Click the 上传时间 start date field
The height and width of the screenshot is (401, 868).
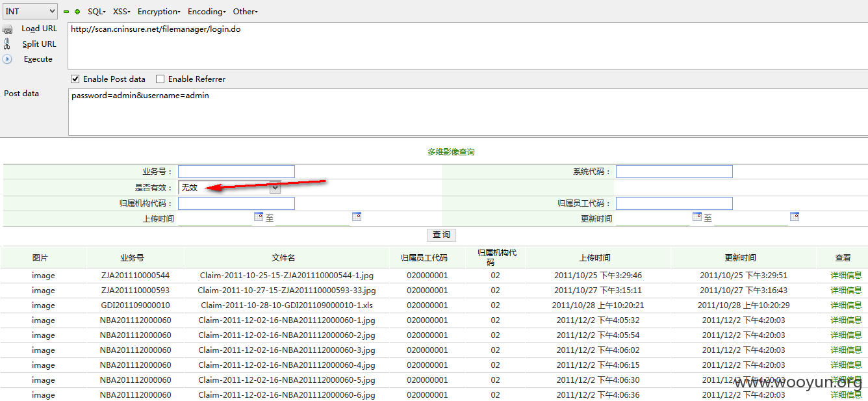215,218
